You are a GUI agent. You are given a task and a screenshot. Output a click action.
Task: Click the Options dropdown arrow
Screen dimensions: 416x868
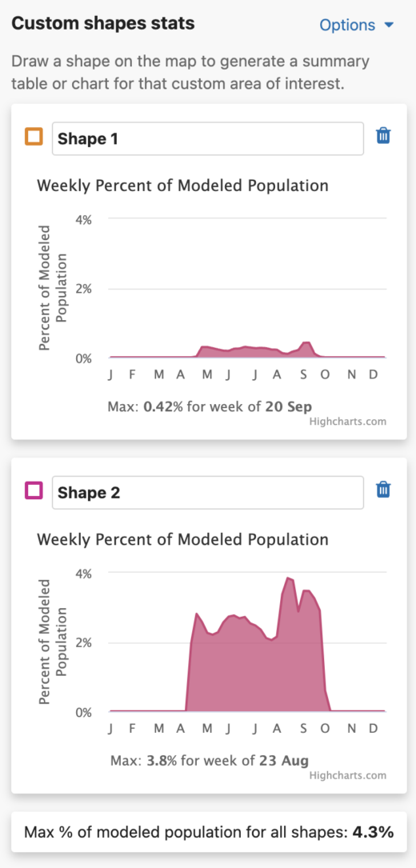pos(388,26)
